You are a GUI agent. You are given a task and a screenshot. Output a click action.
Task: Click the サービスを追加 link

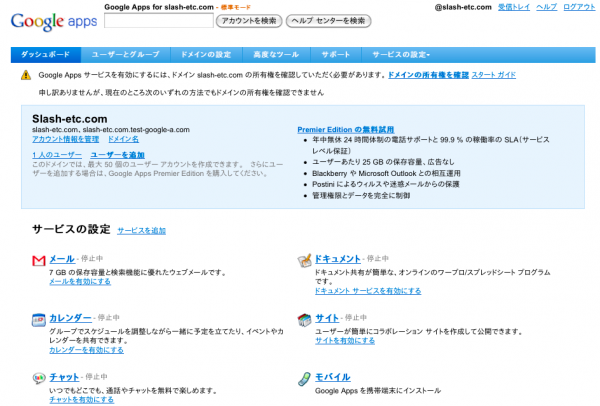[142, 231]
